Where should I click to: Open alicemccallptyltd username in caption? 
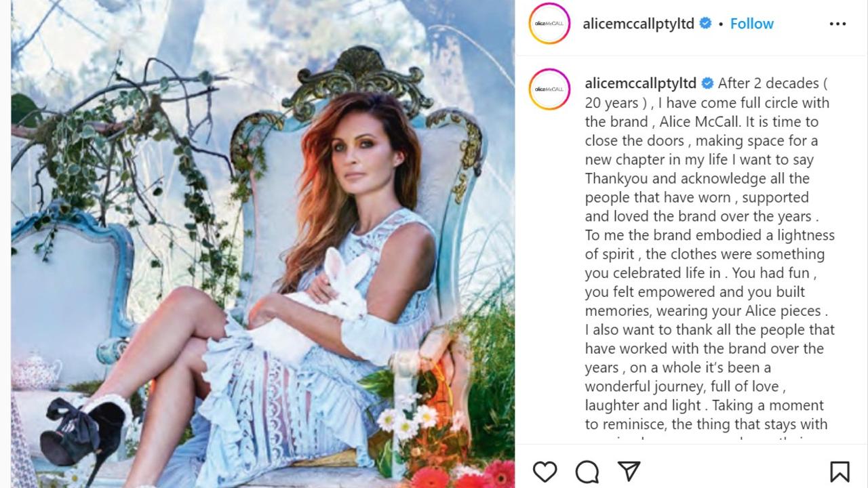click(641, 83)
